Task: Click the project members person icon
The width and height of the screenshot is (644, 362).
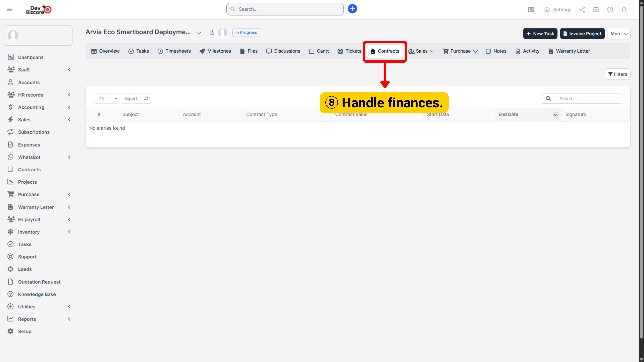Action: point(211,32)
